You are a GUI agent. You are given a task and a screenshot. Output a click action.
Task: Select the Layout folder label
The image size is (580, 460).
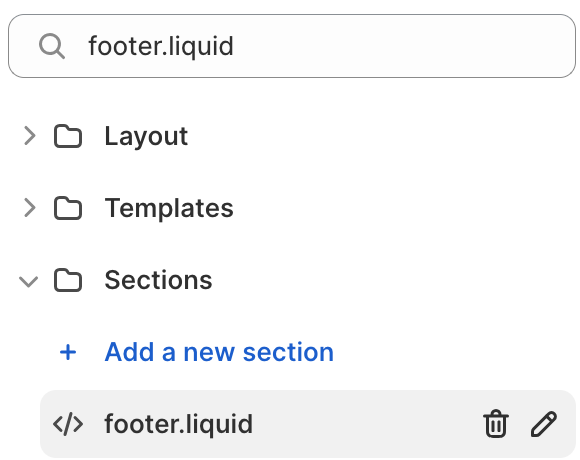point(146,136)
